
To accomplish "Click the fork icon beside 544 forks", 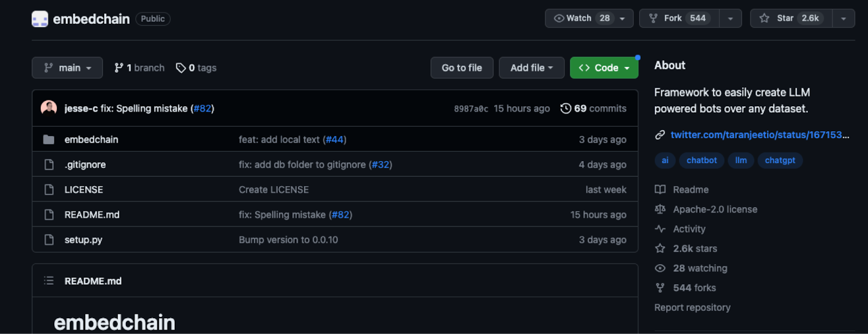I will coord(660,288).
